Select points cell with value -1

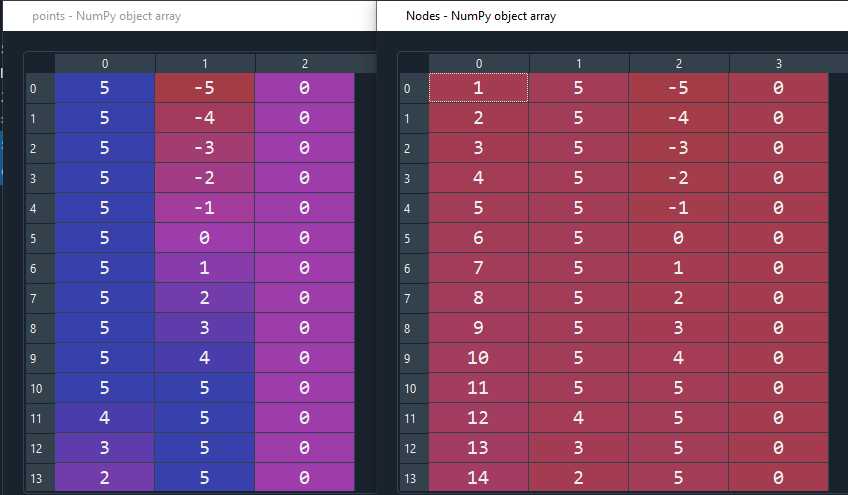point(205,208)
